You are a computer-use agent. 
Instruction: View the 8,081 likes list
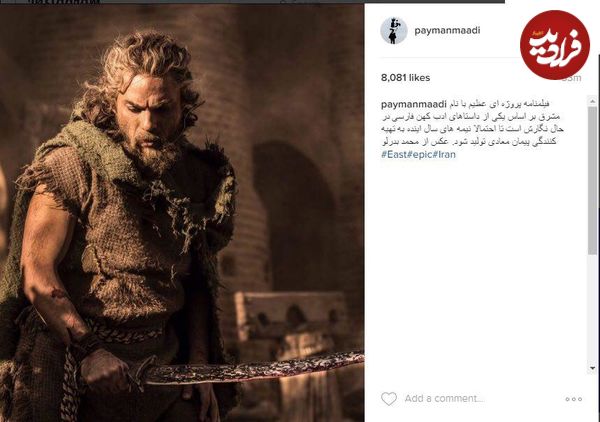[405, 78]
